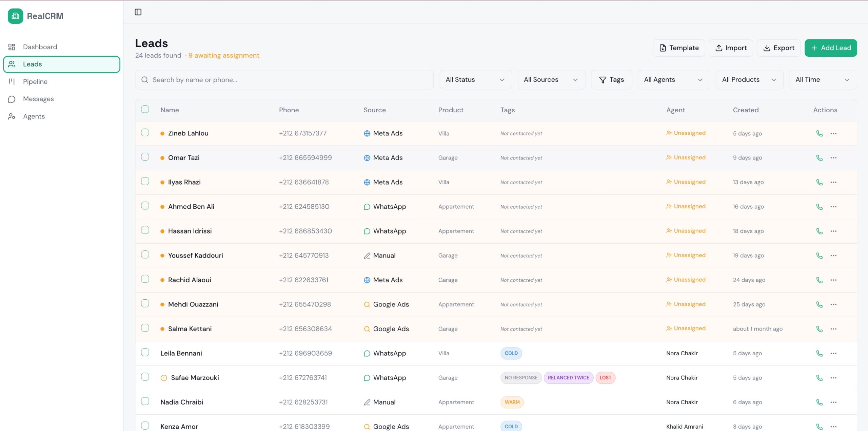The image size is (868, 431).
Task: Open more actions for Omar Tazi
Action: [x=833, y=158]
